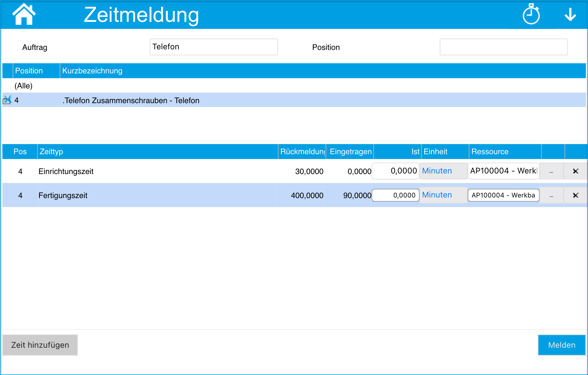The width and height of the screenshot is (588, 375).
Task: Open the Minuten unit selector for Einrichtungszeit
Action: 437,171
